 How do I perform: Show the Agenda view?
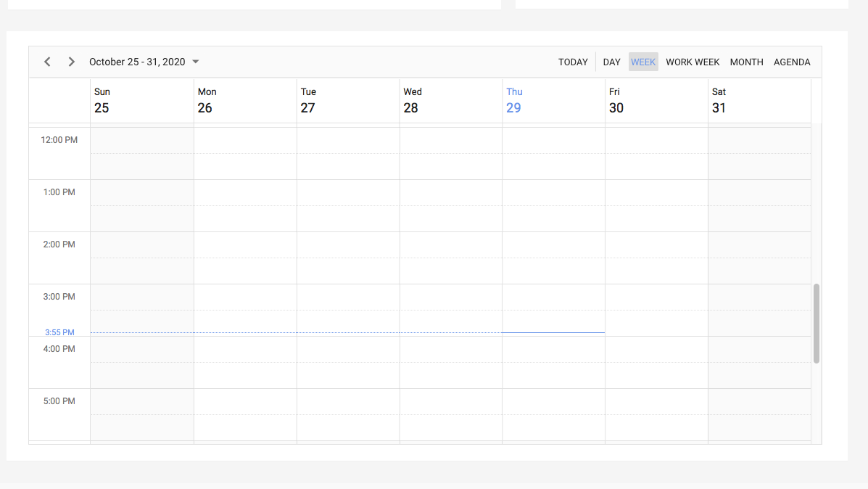pos(792,62)
